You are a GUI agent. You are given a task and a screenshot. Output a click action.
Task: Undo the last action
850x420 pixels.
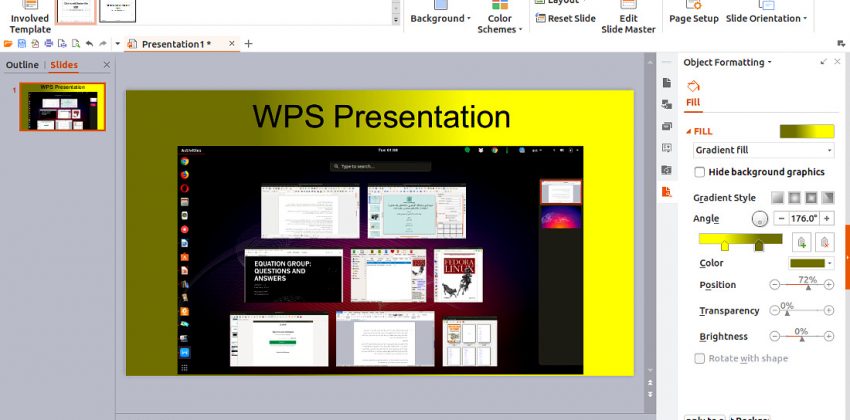89,44
